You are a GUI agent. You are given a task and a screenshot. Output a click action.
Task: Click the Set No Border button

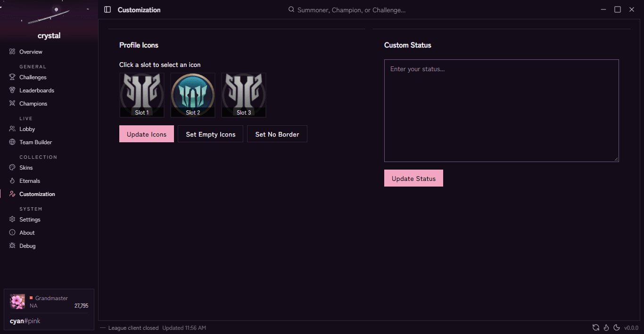tap(277, 134)
